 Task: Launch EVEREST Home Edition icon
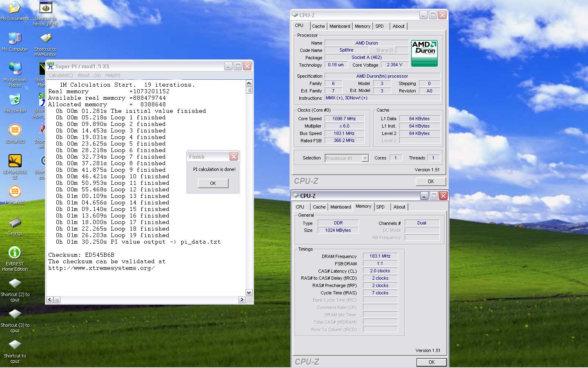[x=15, y=259]
